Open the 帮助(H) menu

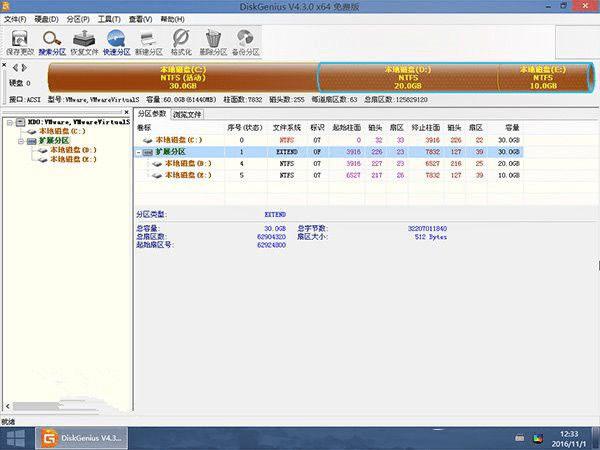click(x=172, y=19)
